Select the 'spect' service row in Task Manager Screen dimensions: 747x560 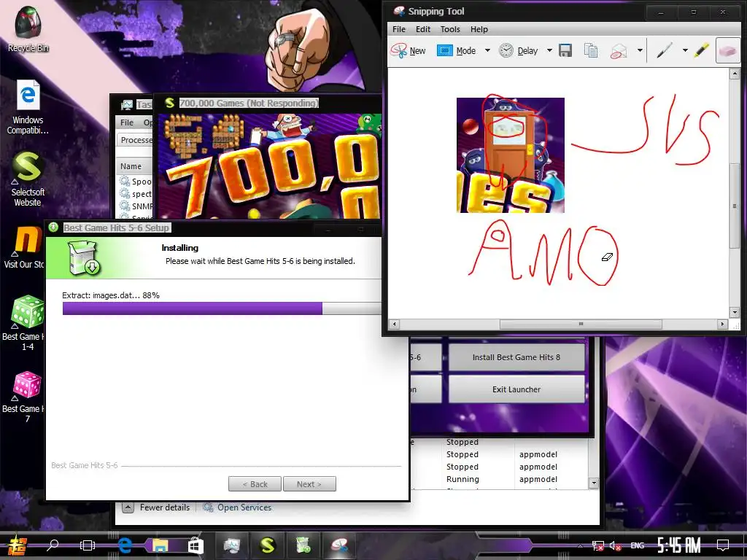pos(136,194)
